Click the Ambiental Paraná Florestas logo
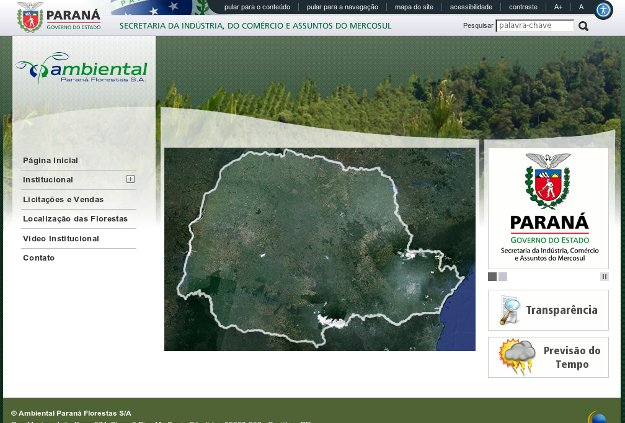 pyautogui.click(x=82, y=68)
